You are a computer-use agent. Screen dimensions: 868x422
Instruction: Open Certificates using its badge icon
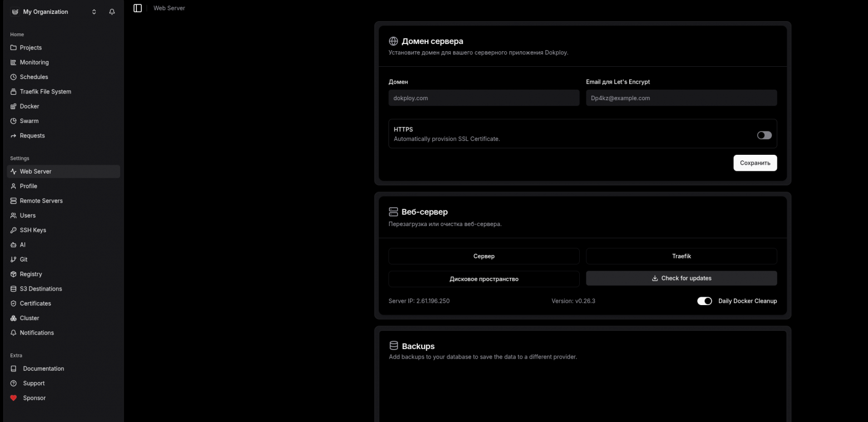coord(13,303)
